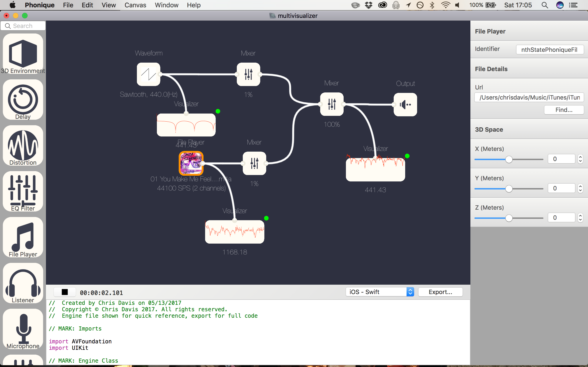Screen dimensions: 588x367
Task: Click the Y (Meters) slider handle
Action: [509, 189]
